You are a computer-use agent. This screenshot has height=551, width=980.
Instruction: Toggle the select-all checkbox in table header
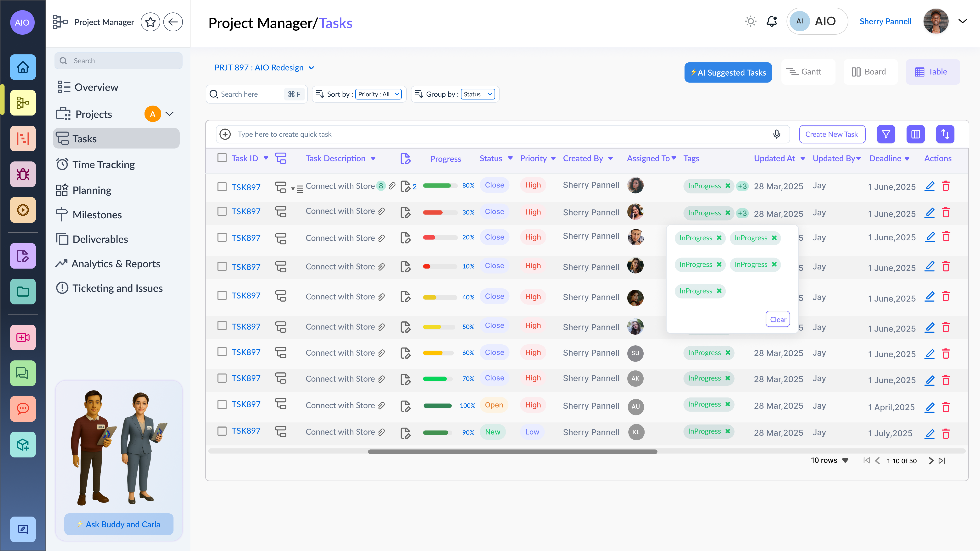pyautogui.click(x=222, y=158)
